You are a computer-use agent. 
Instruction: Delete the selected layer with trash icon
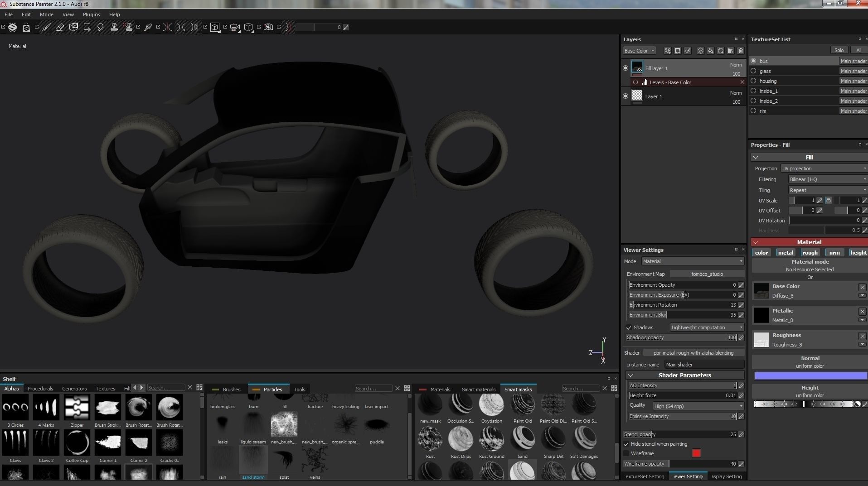click(741, 51)
